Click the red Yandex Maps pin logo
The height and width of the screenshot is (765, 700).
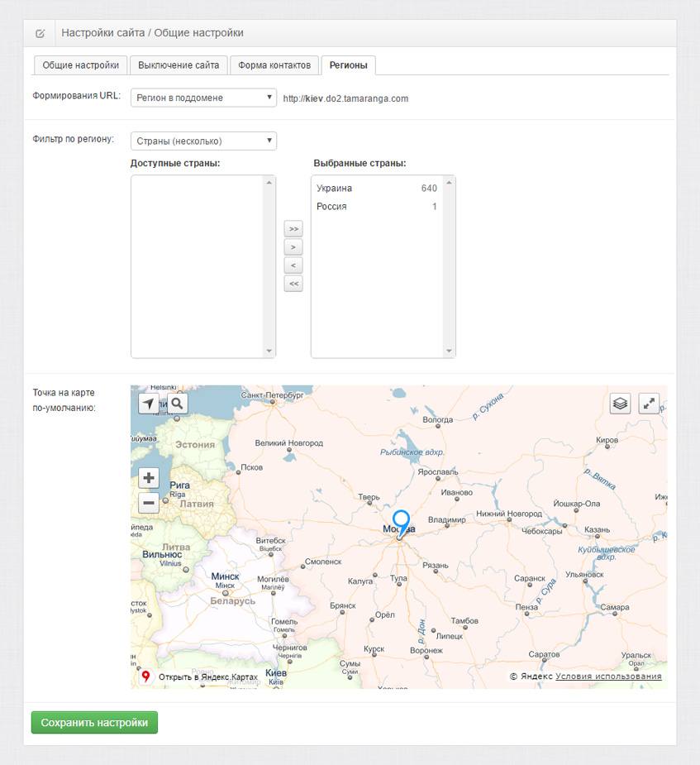[145, 677]
